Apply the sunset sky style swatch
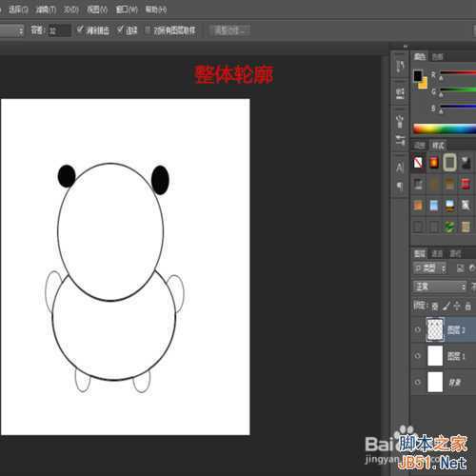The height and width of the screenshot is (476, 476). tap(449, 206)
